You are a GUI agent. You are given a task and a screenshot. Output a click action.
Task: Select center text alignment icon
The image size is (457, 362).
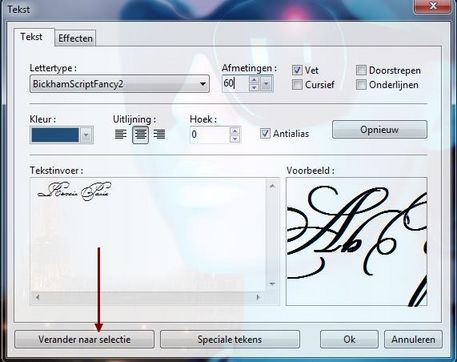[x=140, y=135]
